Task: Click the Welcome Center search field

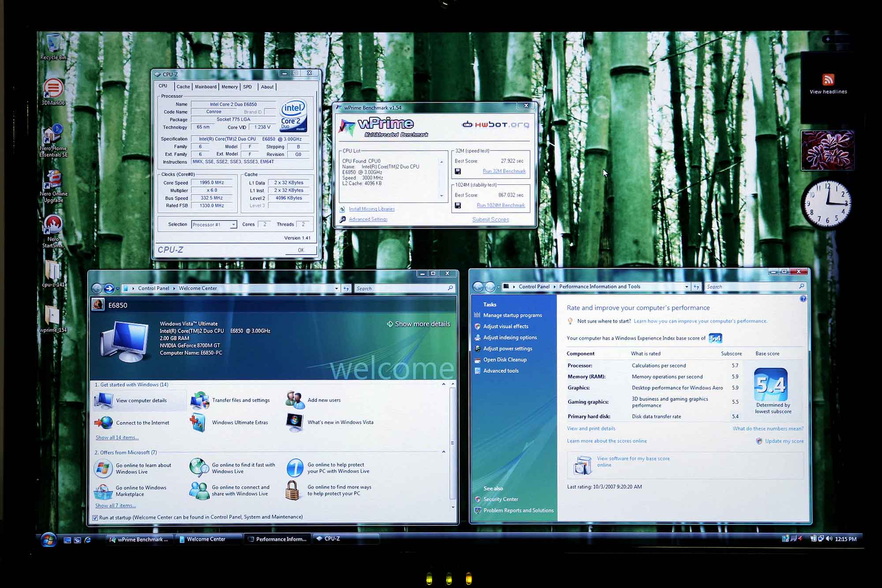Action: pos(404,288)
